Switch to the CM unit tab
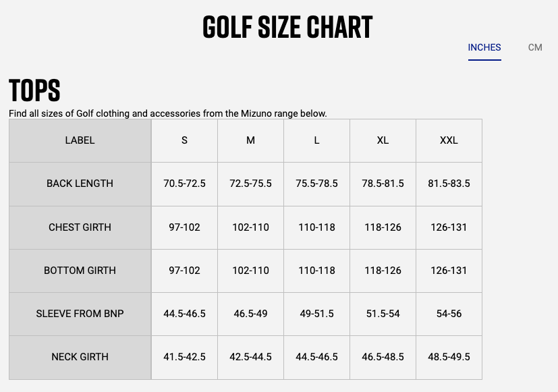 [x=535, y=47]
